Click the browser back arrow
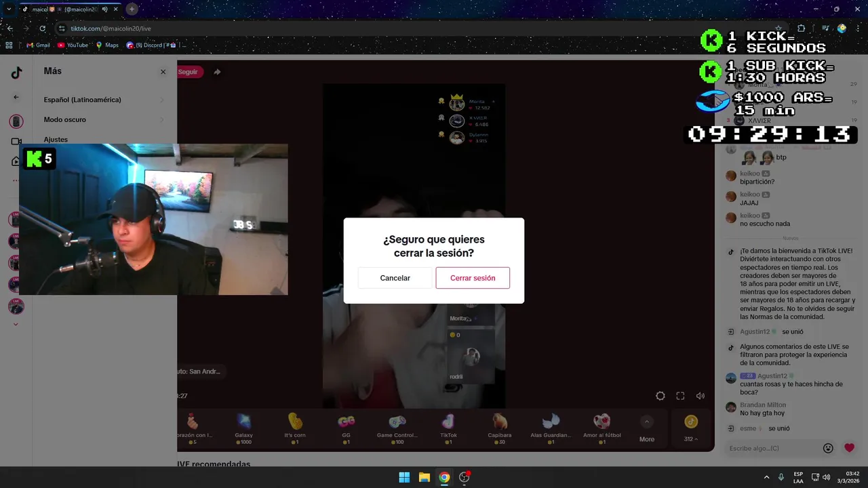868x488 pixels. (x=9, y=28)
